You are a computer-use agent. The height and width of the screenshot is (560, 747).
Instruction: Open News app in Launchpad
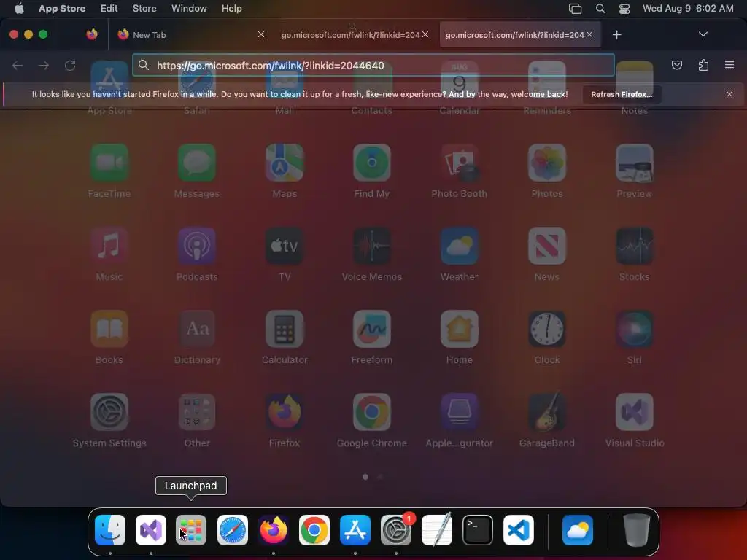point(547,246)
